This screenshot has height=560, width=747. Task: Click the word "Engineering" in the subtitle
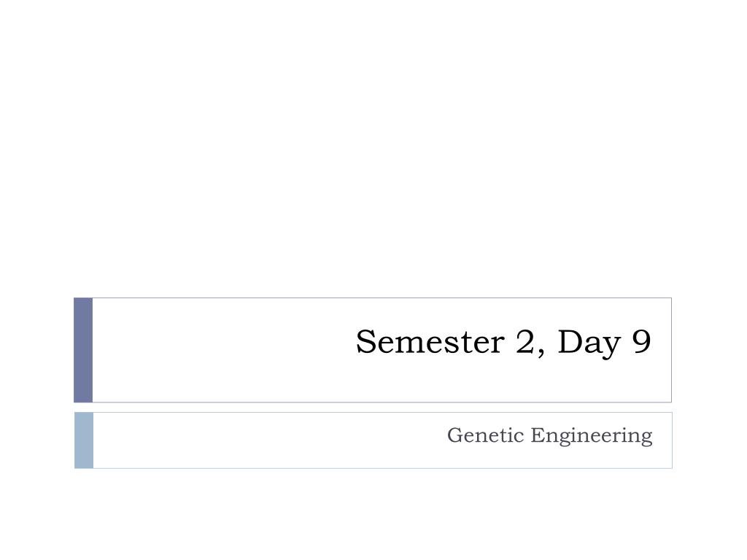(592, 436)
